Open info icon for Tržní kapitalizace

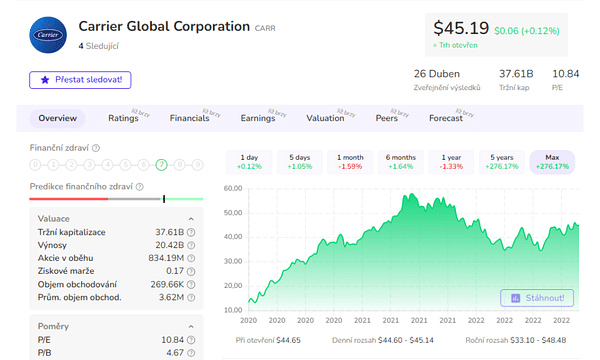pos(191,232)
